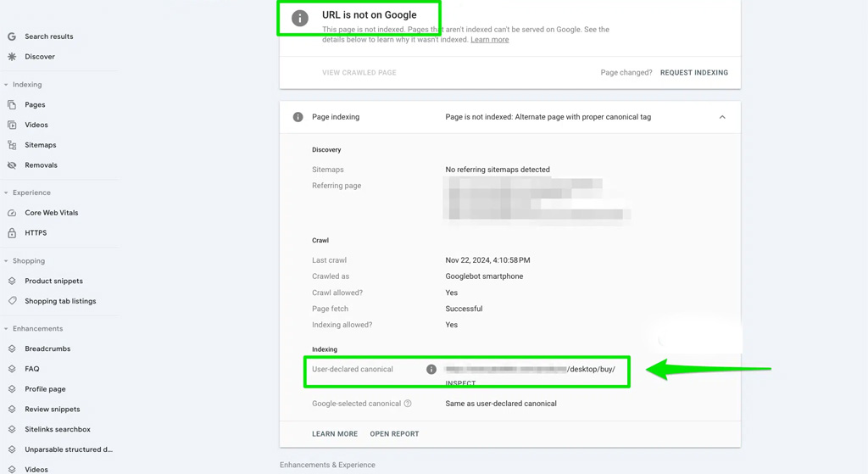Click the FAQ layers icon

point(12,369)
